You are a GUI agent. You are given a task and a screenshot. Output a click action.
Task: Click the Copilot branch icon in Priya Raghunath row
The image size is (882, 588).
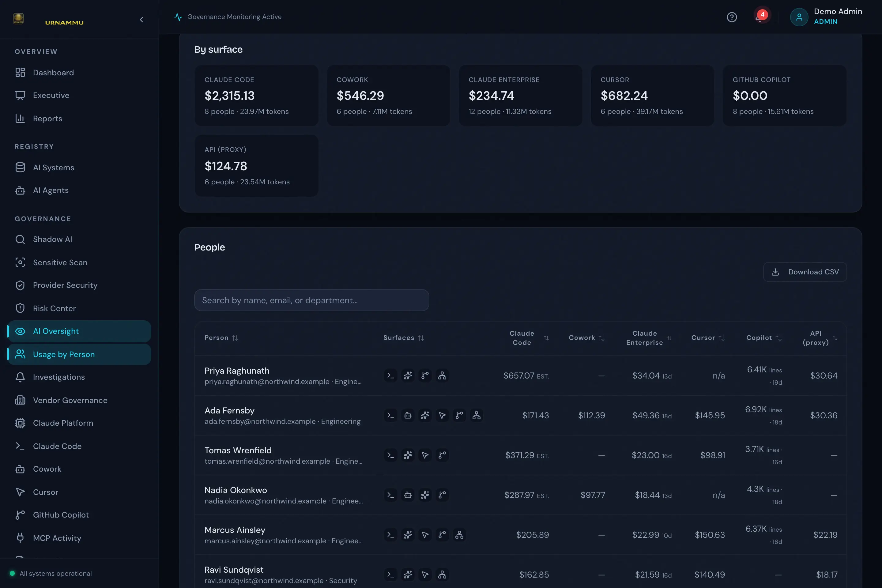tap(425, 375)
